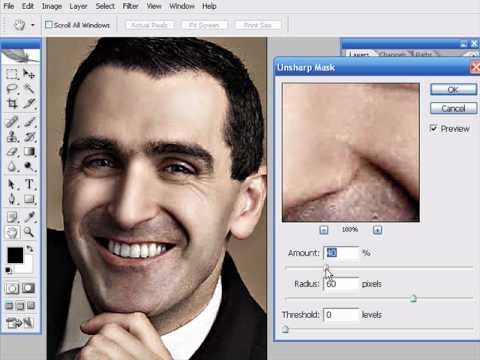This screenshot has height=360, width=480.
Task: Switch to the Channels tab behind dialog
Action: click(392, 54)
